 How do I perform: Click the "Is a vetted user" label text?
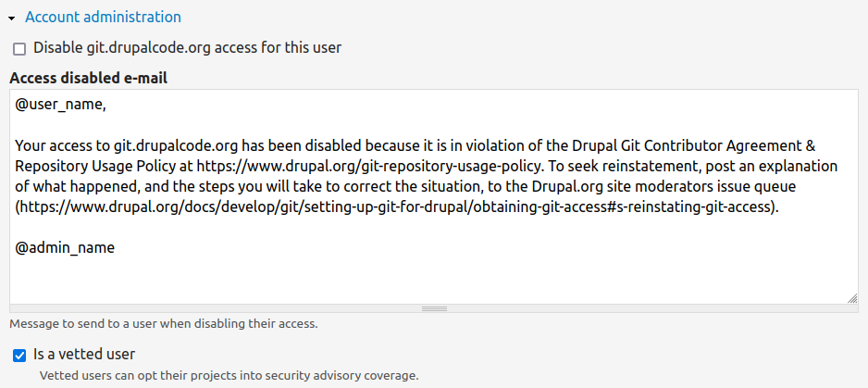pyautogui.click(x=84, y=354)
